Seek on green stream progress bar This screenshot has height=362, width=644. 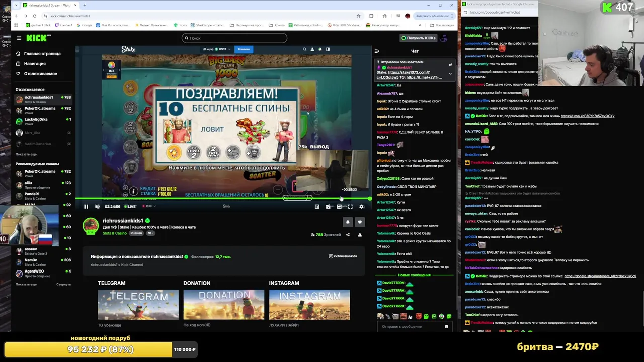223,199
